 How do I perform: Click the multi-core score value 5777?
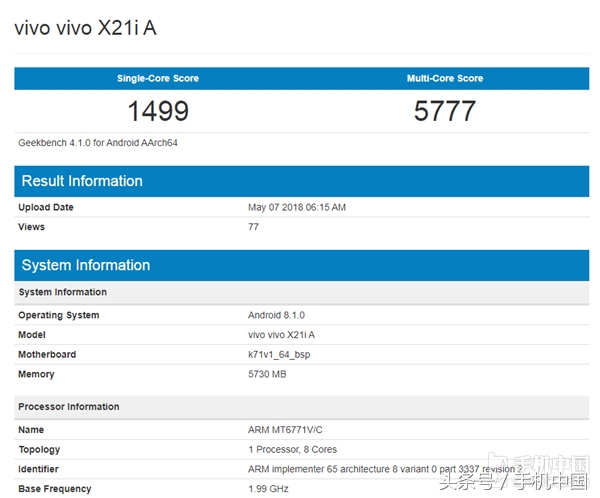click(x=445, y=111)
